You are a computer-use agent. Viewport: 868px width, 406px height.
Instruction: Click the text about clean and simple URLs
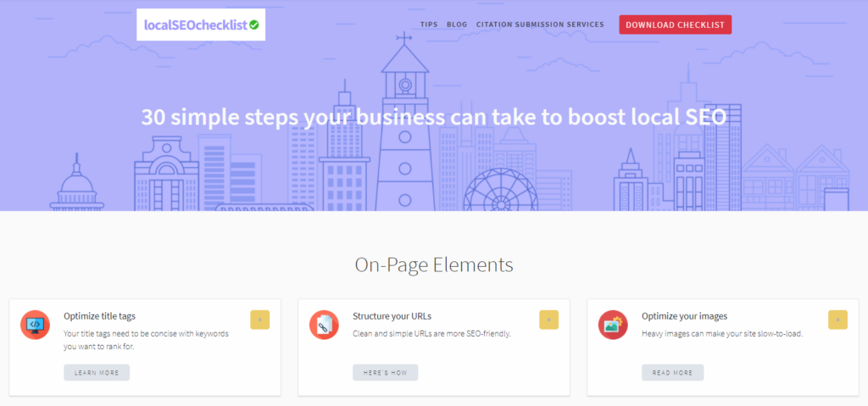pos(431,334)
